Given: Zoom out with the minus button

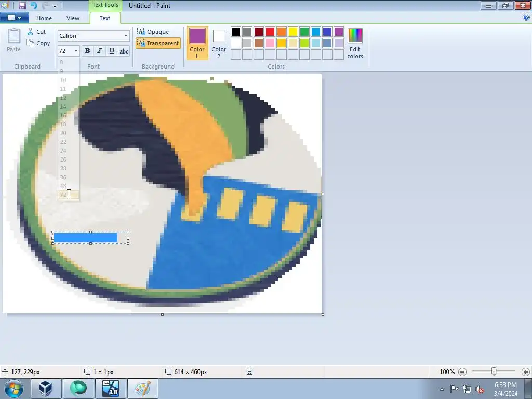Looking at the screenshot, I should [x=462, y=372].
